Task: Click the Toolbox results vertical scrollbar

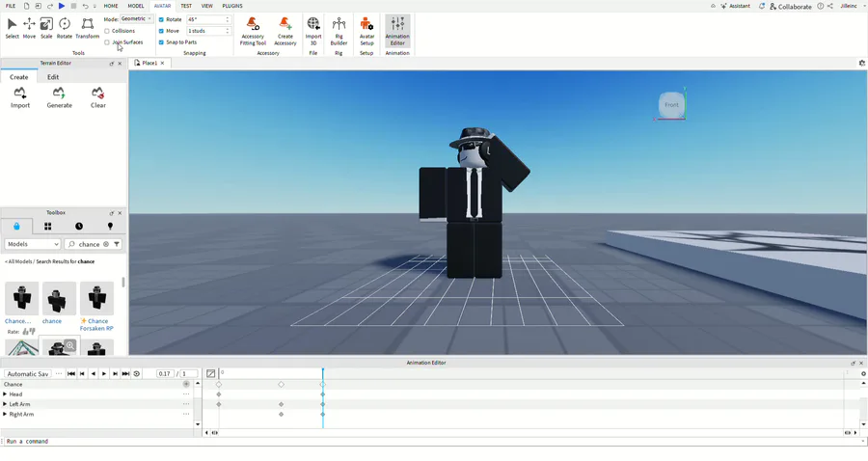Action: pos(122,283)
